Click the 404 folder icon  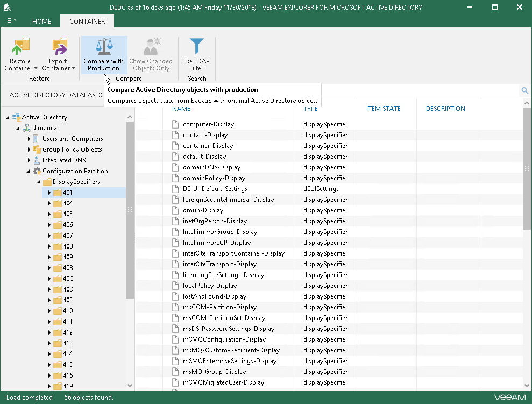pyautogui.click(x=58, y=203)
